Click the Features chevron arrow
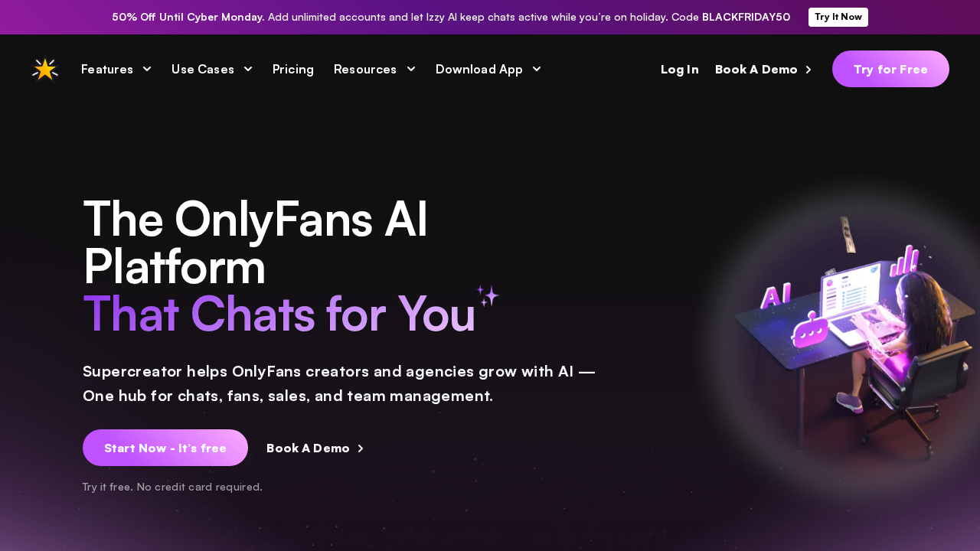This screenshot has height=551, width=980. (x=147, y=69)
